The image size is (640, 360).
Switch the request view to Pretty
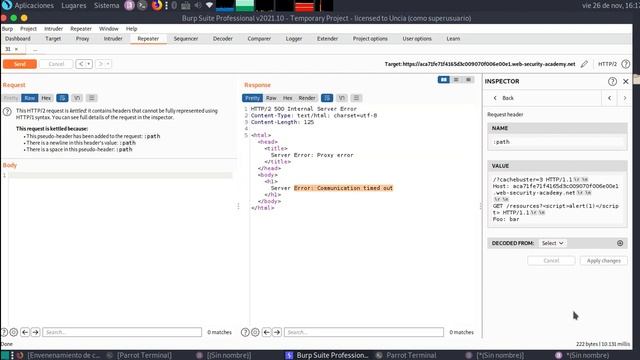coord(11,98)
